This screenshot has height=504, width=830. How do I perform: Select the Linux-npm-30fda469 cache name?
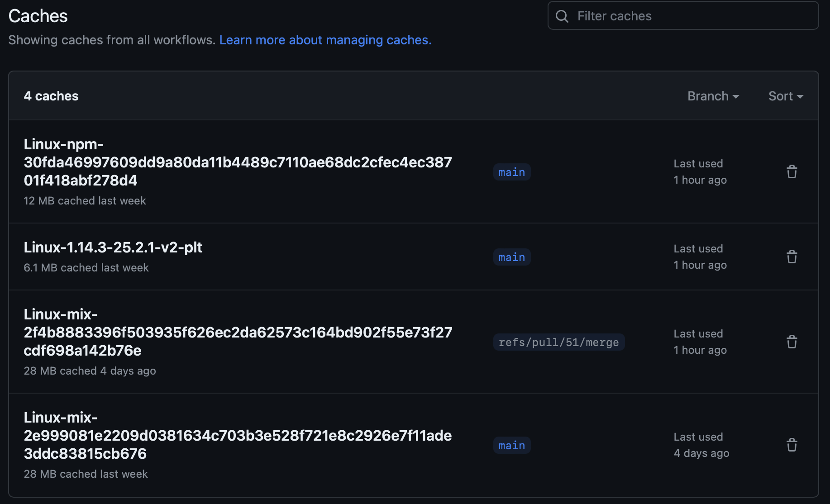(238, 162)
